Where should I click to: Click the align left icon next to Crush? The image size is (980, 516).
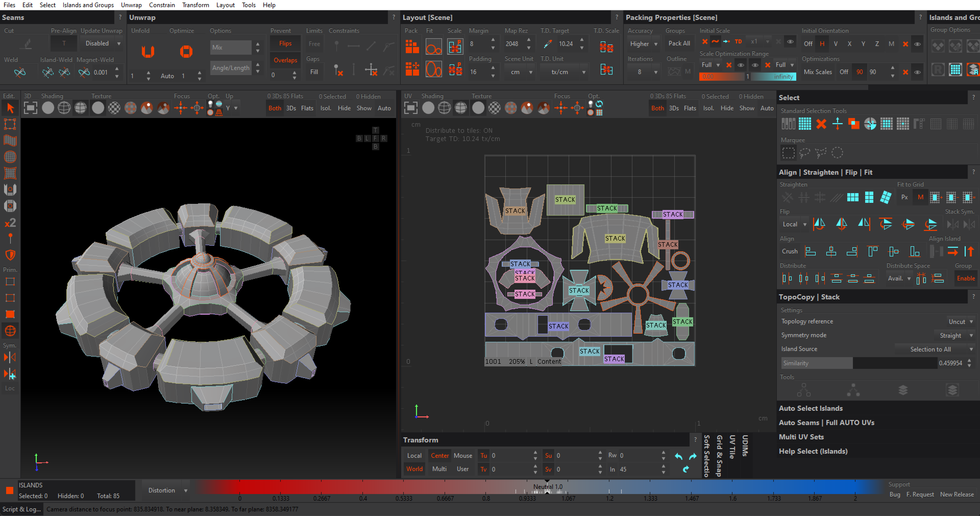810,251
